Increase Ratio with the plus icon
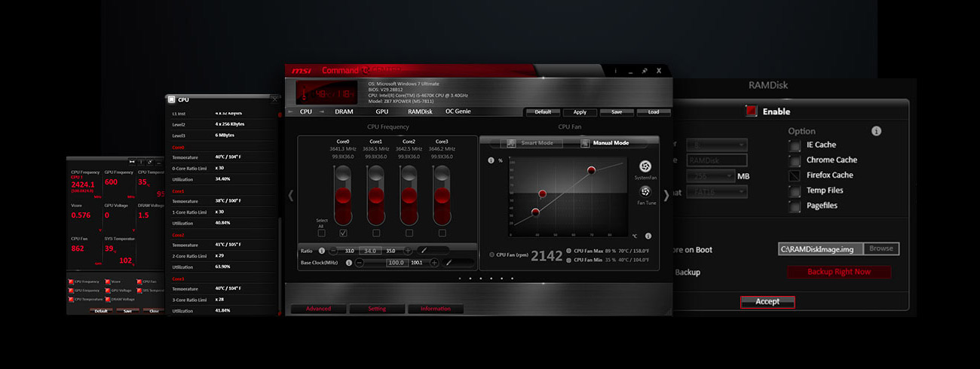The height and width of the screenshot is (369, 980). 408,250
